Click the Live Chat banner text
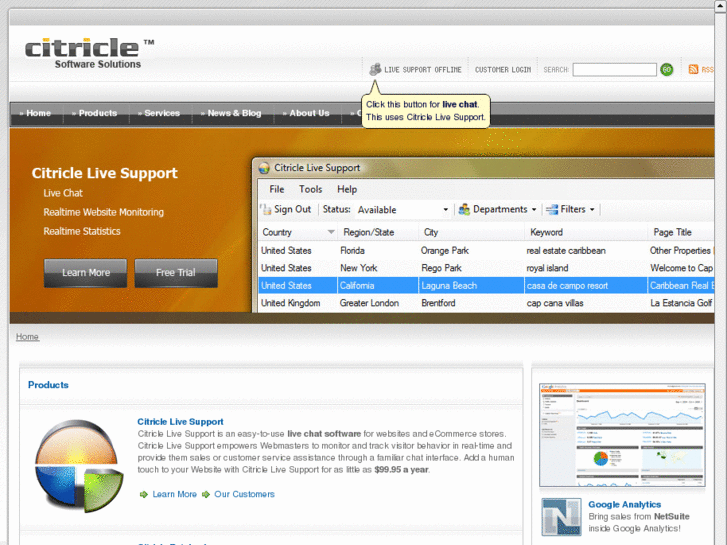 63,193
